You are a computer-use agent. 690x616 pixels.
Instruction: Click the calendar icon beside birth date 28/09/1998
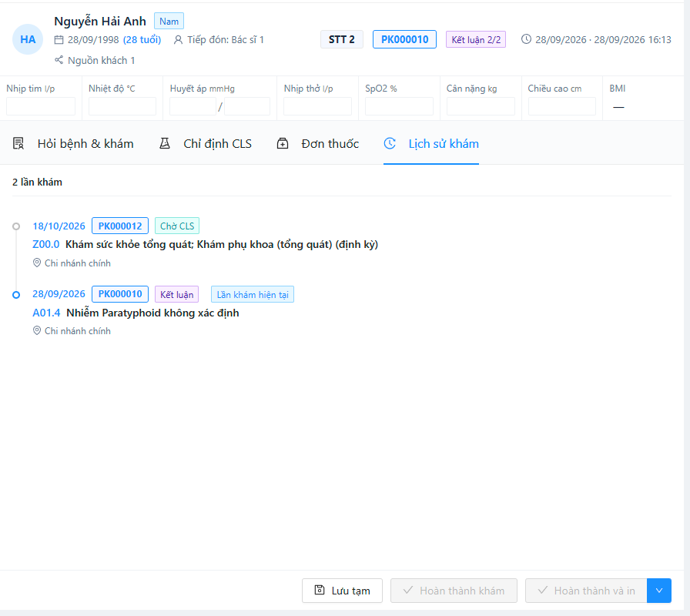(x=59, y=40)
